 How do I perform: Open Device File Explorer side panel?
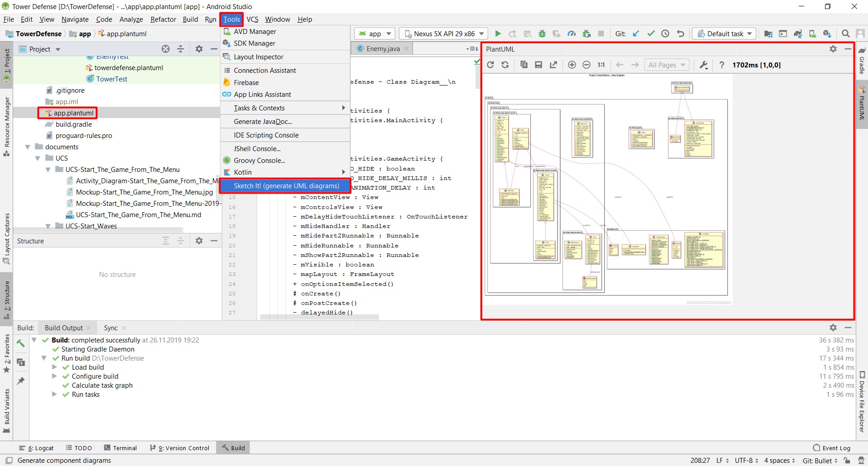click(862, 402)
